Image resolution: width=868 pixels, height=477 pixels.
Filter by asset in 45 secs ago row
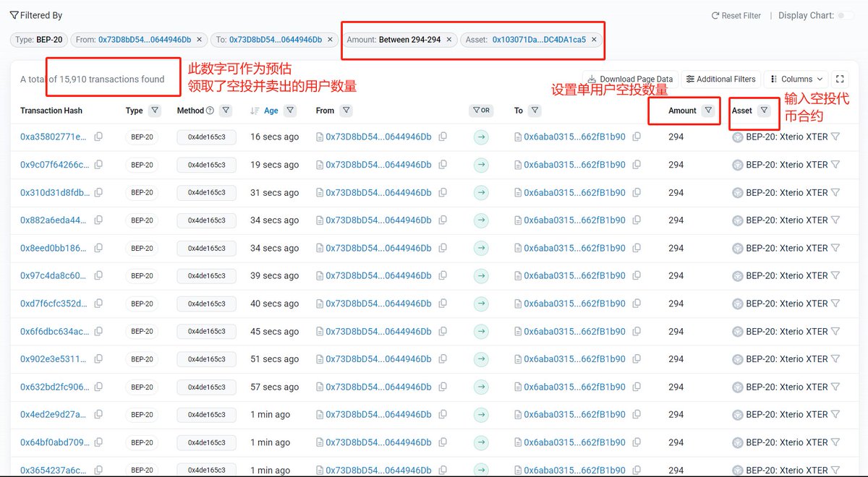(x=835, y=331)
